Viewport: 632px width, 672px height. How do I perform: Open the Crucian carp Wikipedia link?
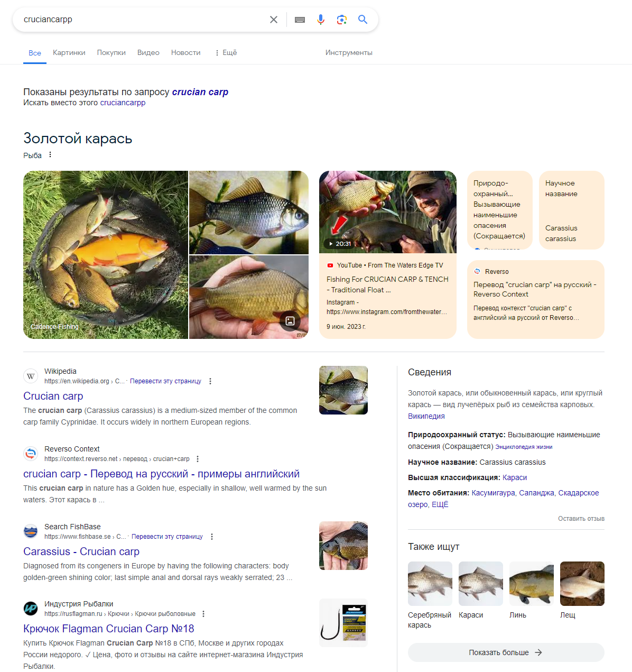coord(53,396)
